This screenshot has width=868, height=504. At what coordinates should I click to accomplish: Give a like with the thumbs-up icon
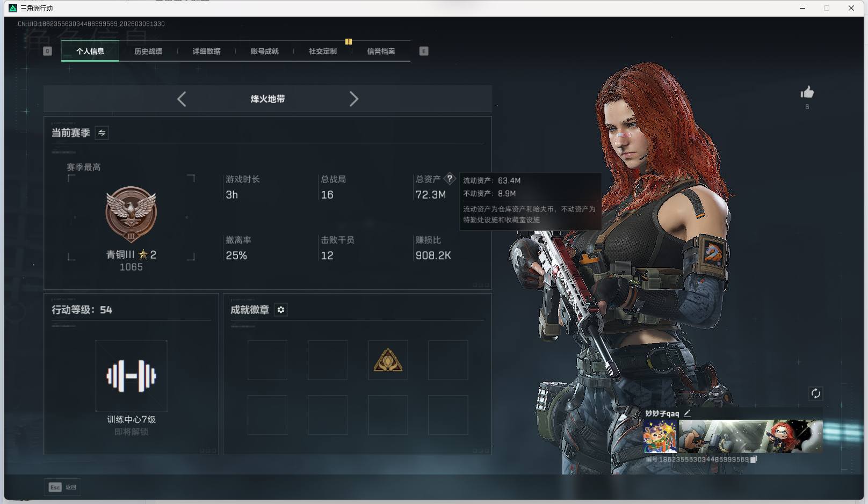(807, 92)
